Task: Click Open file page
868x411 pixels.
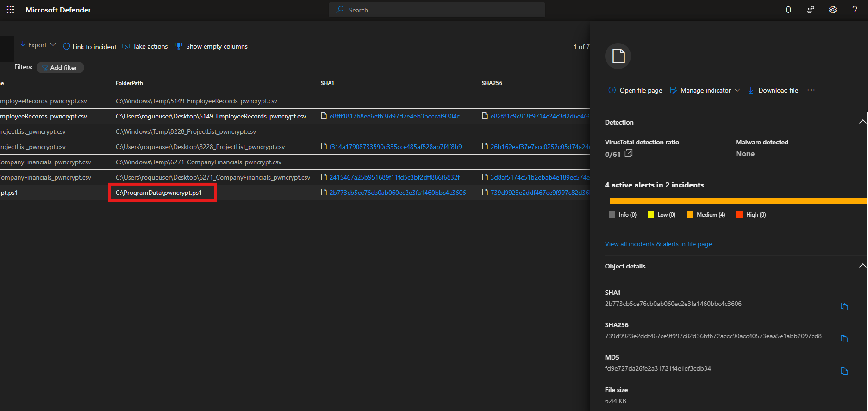Action: tap(635, 90)
